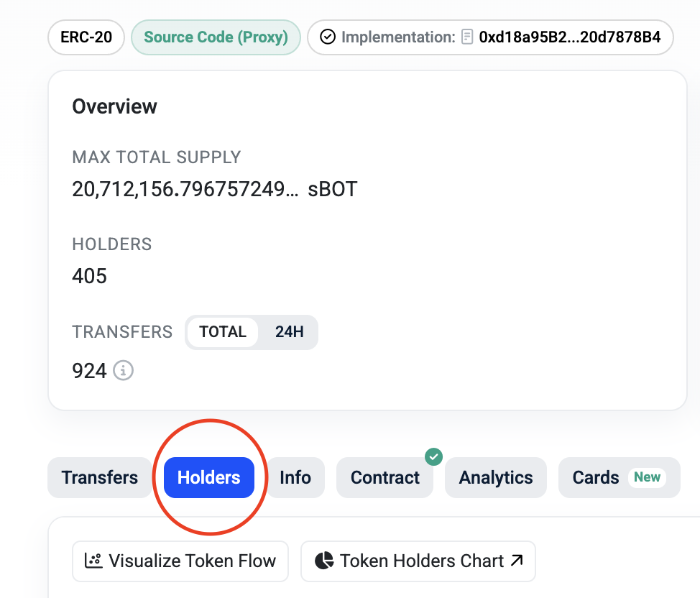Open the Transfers tab
700x598 pixels.
100,478
